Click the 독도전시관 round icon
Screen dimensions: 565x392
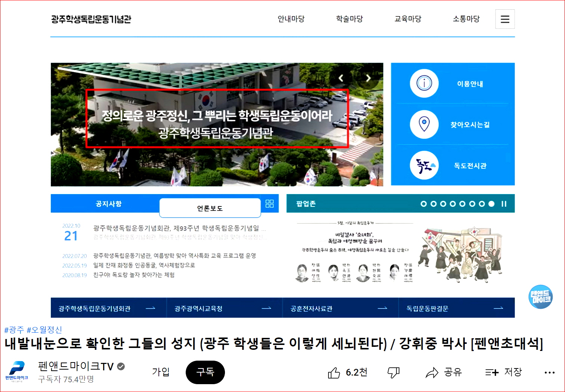coord(424,165)
